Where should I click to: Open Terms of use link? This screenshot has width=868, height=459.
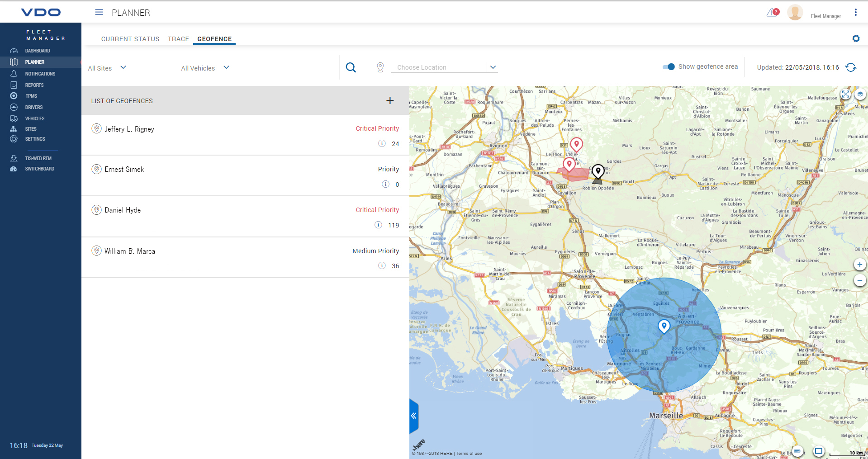point(469,454)
